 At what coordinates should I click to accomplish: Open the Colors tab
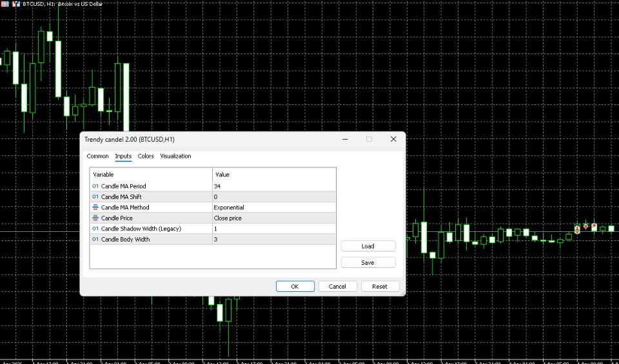click(x=146, y=156)
